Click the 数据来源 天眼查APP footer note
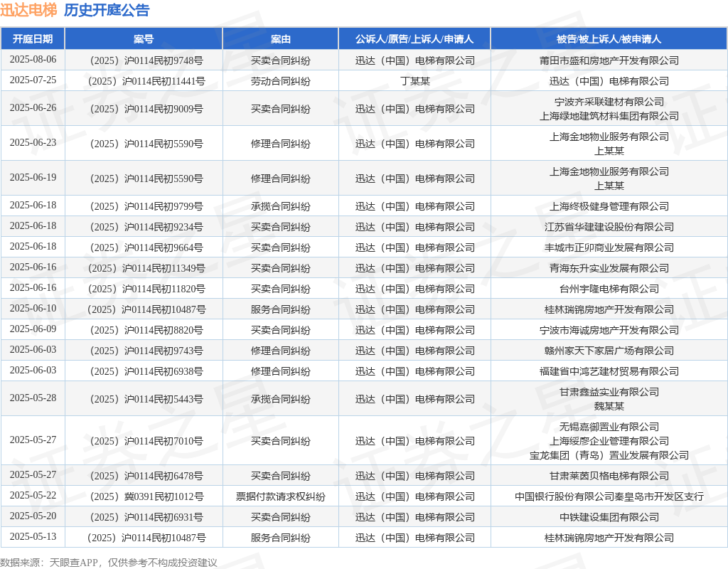 click(109, 563)
